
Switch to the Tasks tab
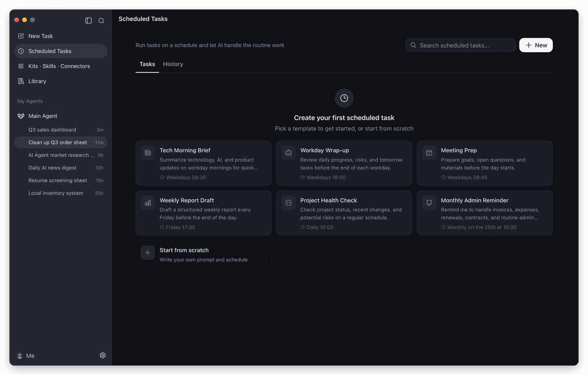(x=147, y=64)
